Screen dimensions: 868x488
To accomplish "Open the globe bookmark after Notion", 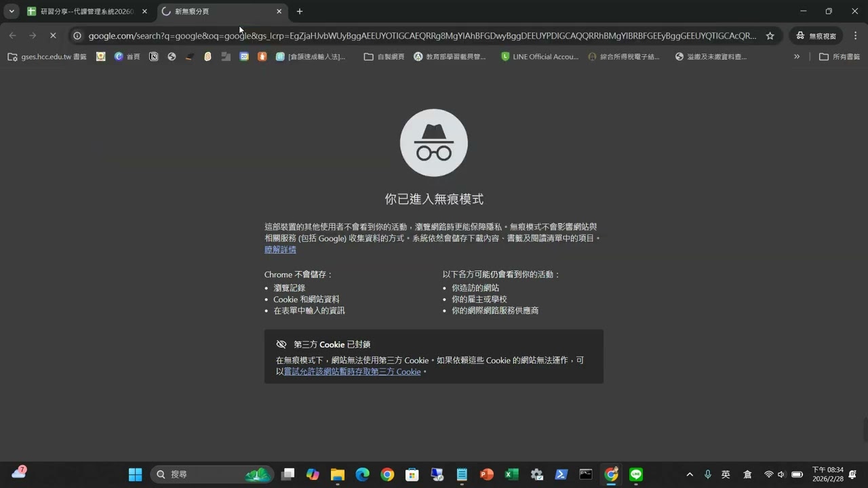I will point(172,57).
